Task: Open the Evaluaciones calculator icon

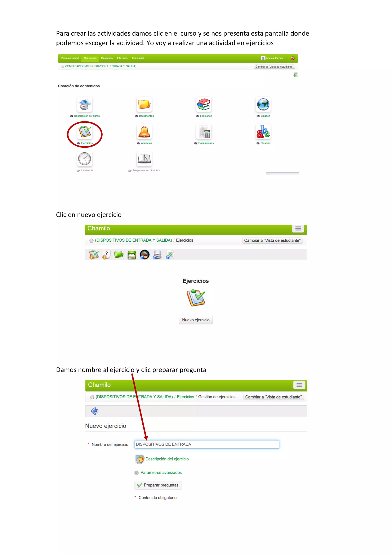Action: pyautogui.click(x=204, y=132)
